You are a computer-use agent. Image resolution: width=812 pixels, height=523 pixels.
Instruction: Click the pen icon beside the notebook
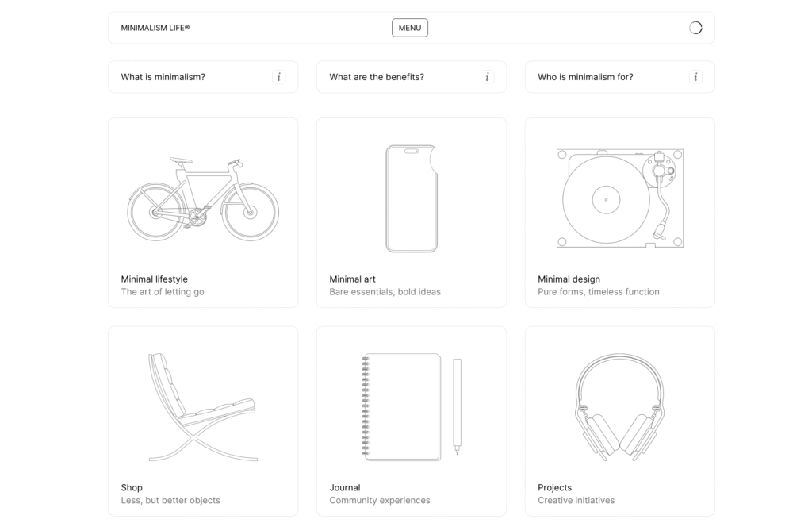pos(458,406)
